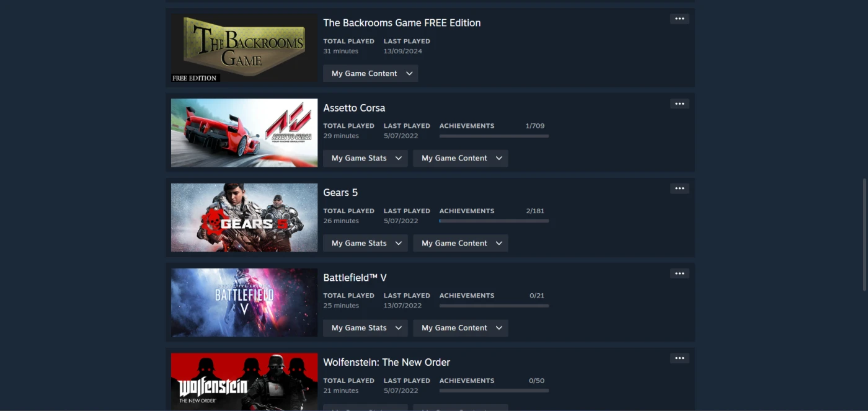This screenshot has height=411, width=868.
Task: Open the three-dot menu for The Backrooms Game
Action: click(x=680, y=19)
